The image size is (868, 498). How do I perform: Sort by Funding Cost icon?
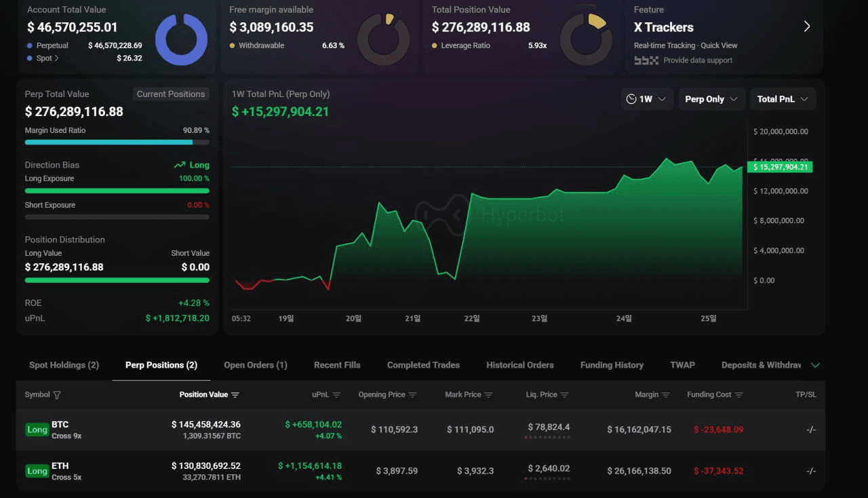(738, 395)
